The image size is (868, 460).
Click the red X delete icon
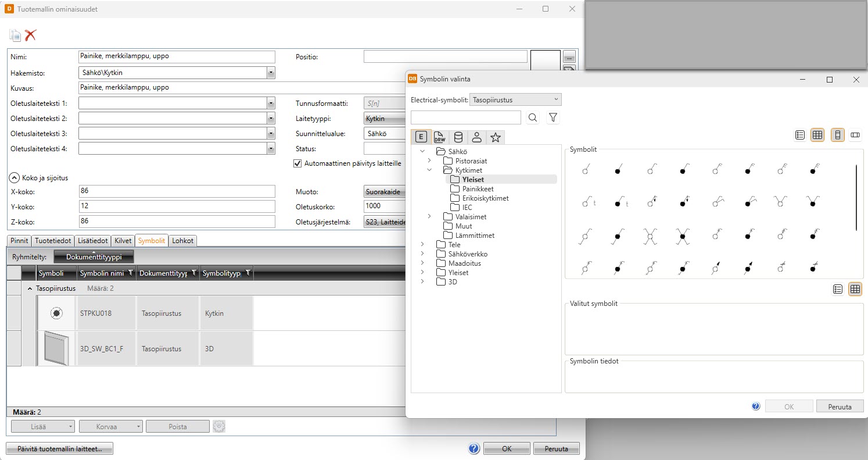point(30,35)
